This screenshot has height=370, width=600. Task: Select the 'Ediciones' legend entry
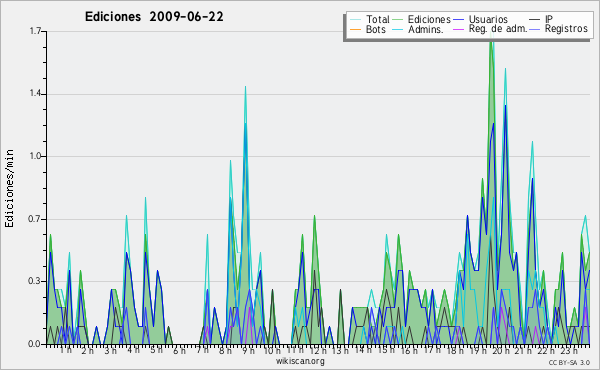(x=429, y=19)
